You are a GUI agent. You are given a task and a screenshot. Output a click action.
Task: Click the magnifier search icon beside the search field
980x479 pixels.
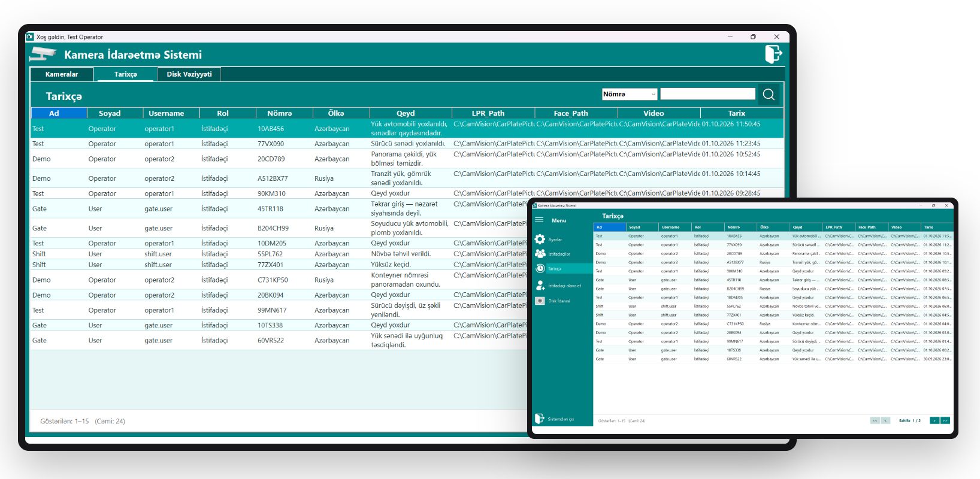click(x=769, y=95)
